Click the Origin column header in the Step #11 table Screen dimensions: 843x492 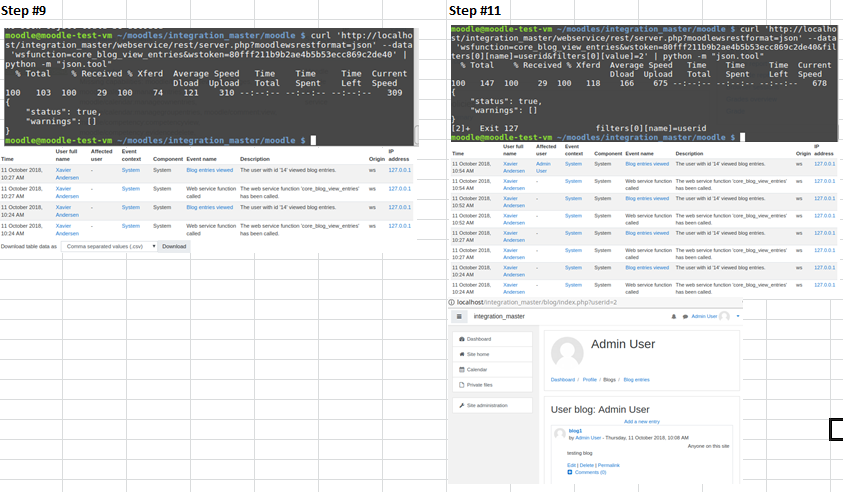click(x=803, y=154)
